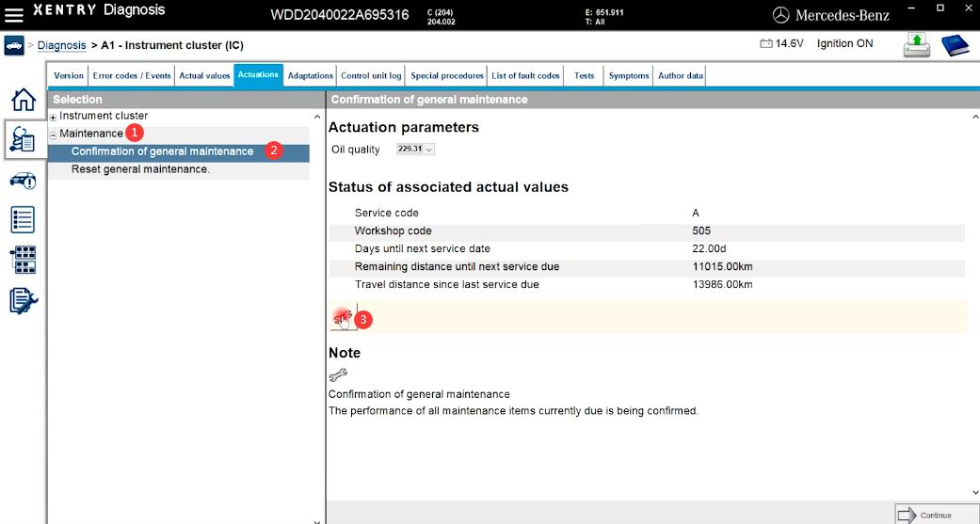The image size is (980, 524).
Task: Click the right panel scroll-up arrow
Action: pyautogui.click(x=975, y=117)
